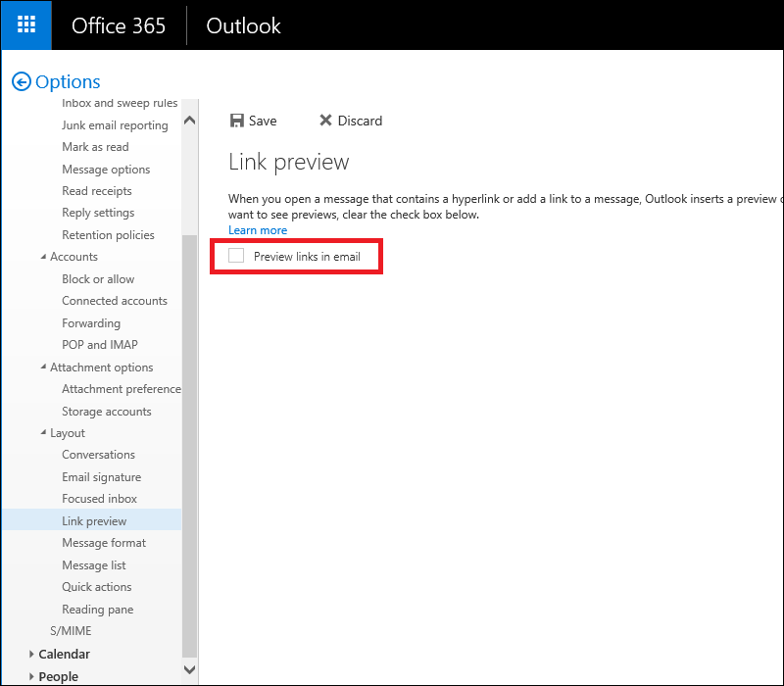Viewport: 784px width, 686px height.
Task: Open Focused inbox settings
Action: (100, 499)
